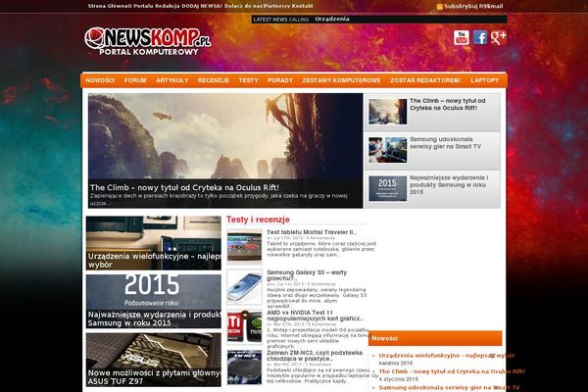This screenshot has height=392, width=588.
Task: Open the ASUS TUF Z97 article tile
Action: 154,360
